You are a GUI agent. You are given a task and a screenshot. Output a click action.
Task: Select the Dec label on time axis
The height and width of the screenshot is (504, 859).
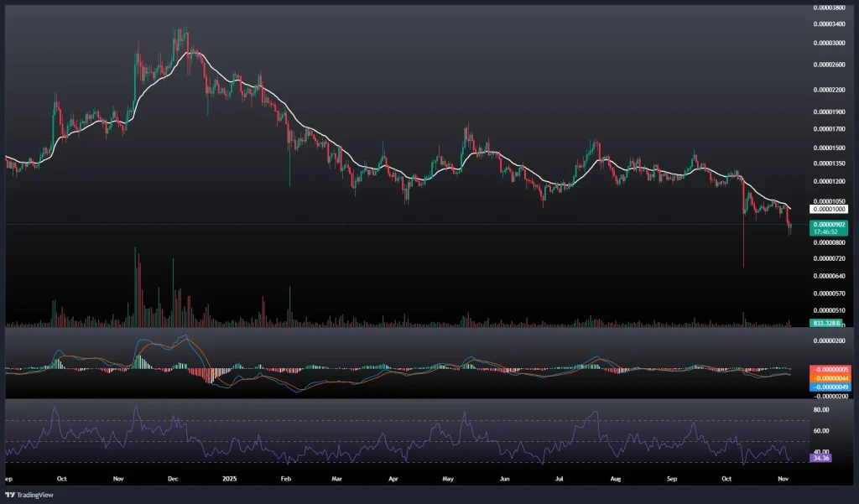click(x=172, y=479)
